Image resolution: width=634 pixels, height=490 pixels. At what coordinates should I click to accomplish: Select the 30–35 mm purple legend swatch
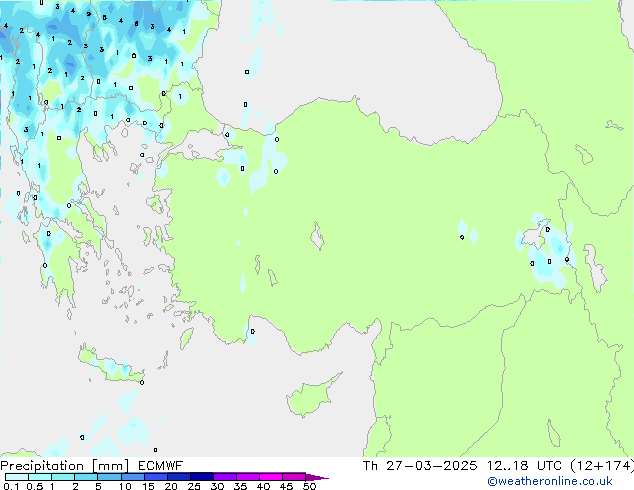click(x=224, y=477)
